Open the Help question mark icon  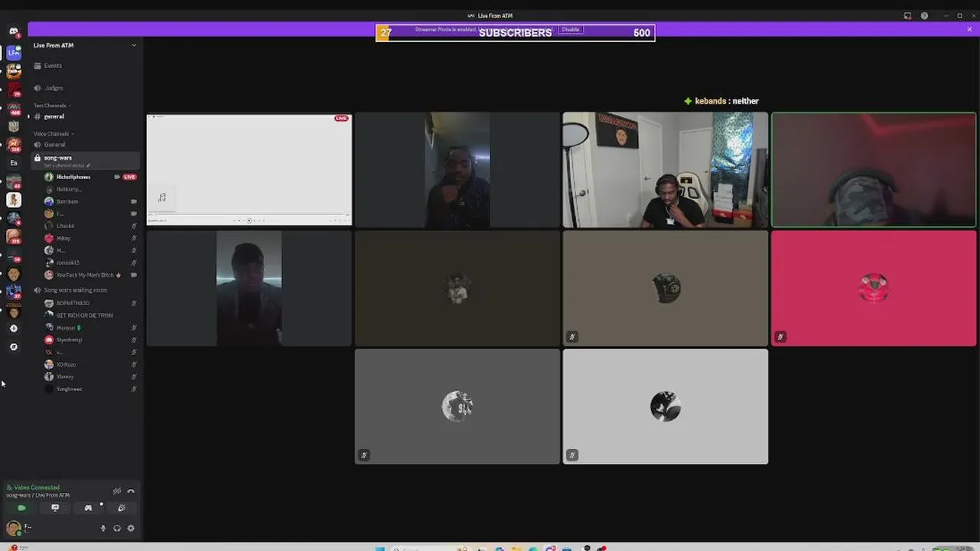click(x=924, y=15)
